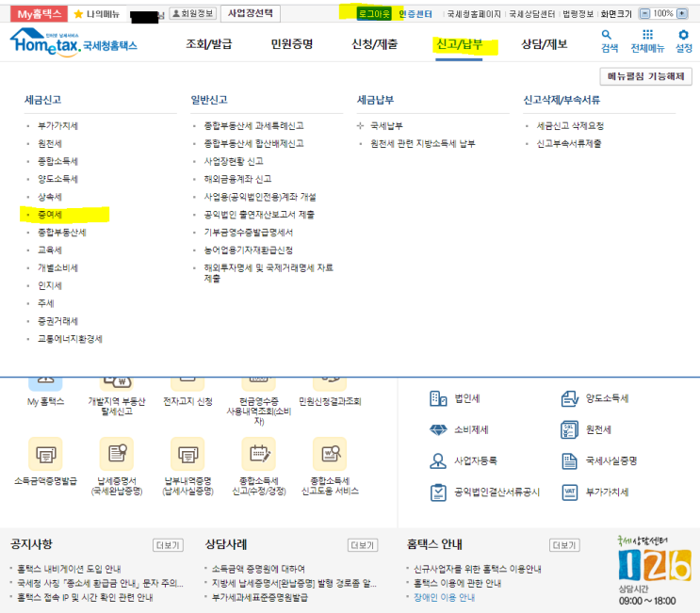This screenshot has height=613, width=700.
Task: Expand the 국세납부 plus item
Action: pos(360,126)
